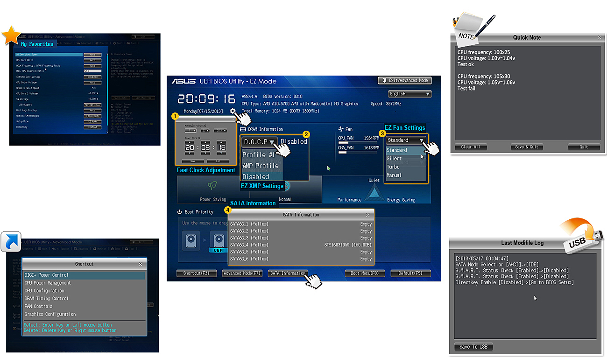Click the fan icon beside Fan label
Viewport: 607px width, 364px height.
click(340, 129)
